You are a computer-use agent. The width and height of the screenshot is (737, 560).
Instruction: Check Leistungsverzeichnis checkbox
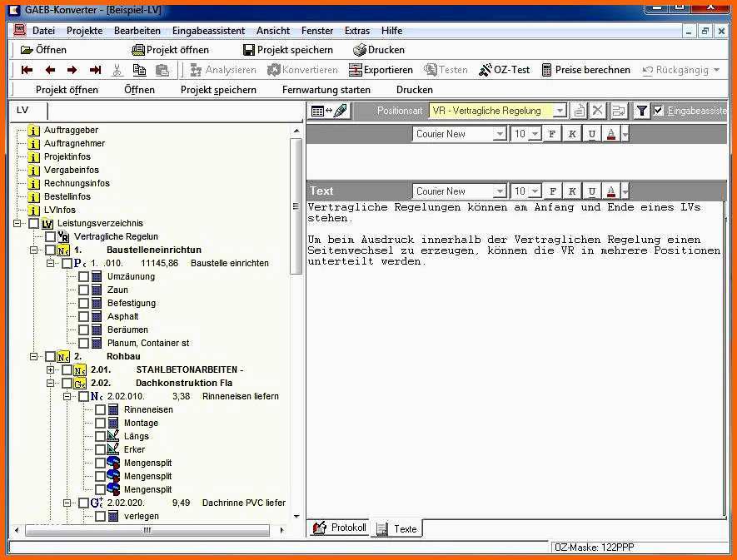pyautogui.click(x=34, y=224)
